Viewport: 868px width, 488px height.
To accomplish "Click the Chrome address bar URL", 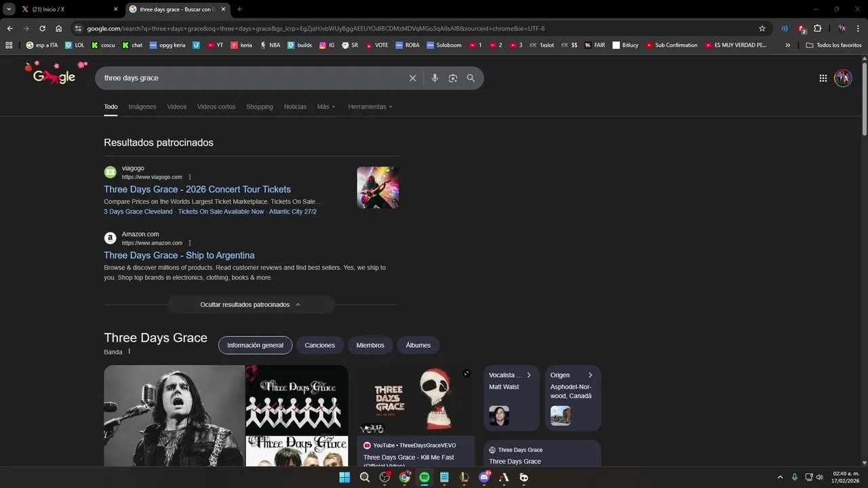I will 315,28.
